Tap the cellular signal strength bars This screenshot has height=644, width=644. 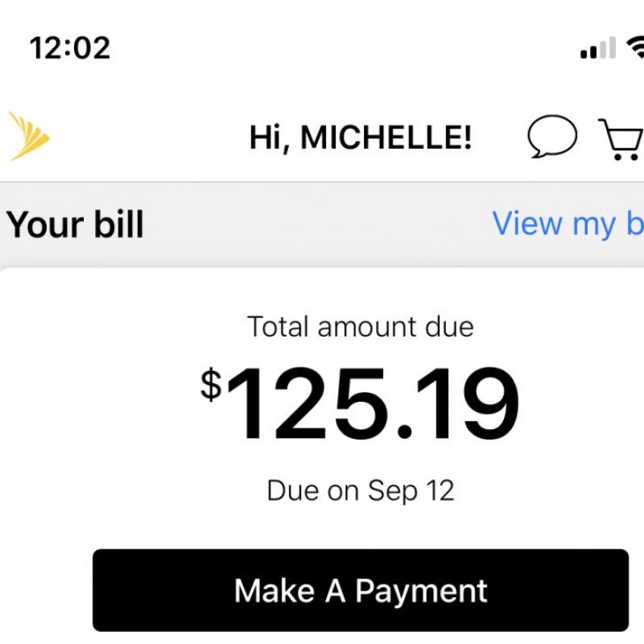[597, 50]
